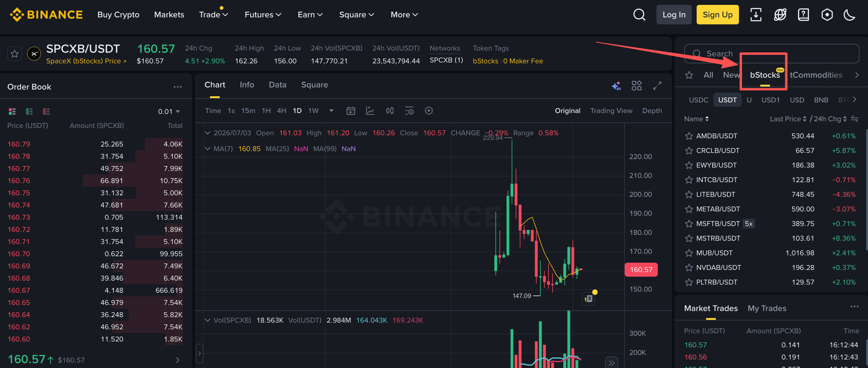Expand the side panel arrow handle
This screenshot has height=368, width=868.
(x=199, y=353)
